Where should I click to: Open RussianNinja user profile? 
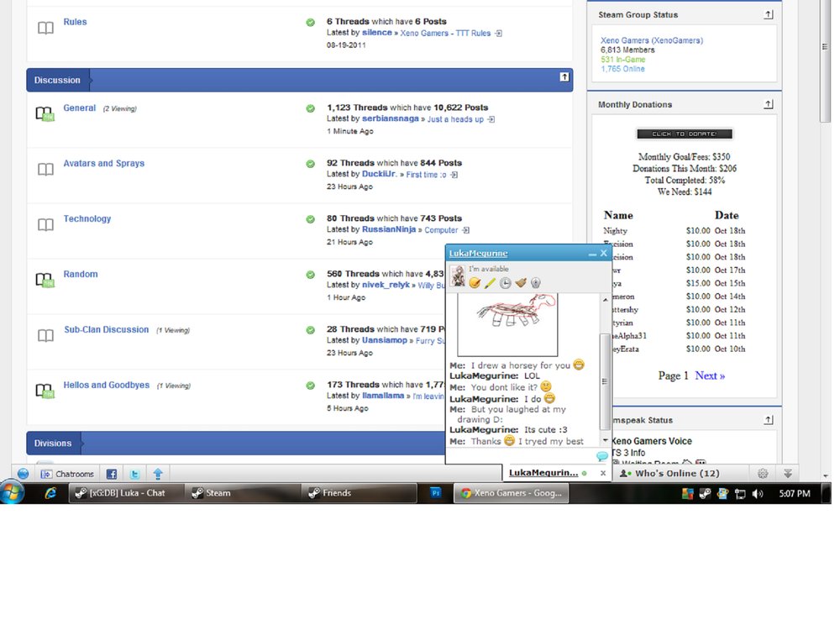pyautogui.click(x=389, y=229)
